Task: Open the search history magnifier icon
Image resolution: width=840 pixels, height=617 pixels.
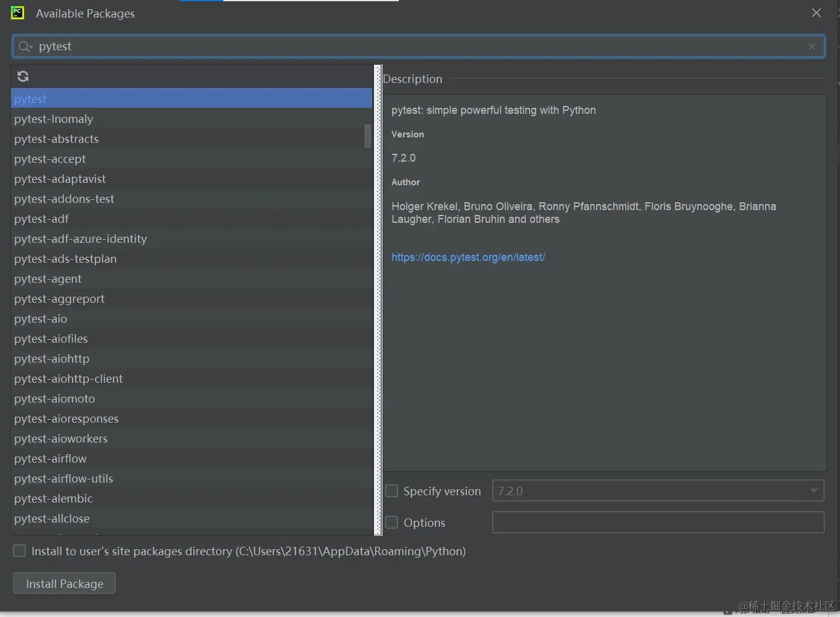Action: (x=25, y=47)
